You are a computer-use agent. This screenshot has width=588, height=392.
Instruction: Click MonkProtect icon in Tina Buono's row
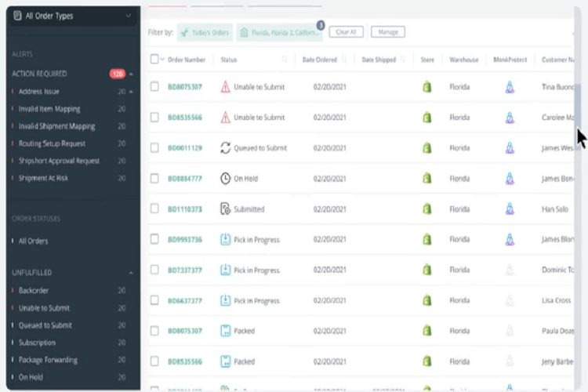[510, 87]
